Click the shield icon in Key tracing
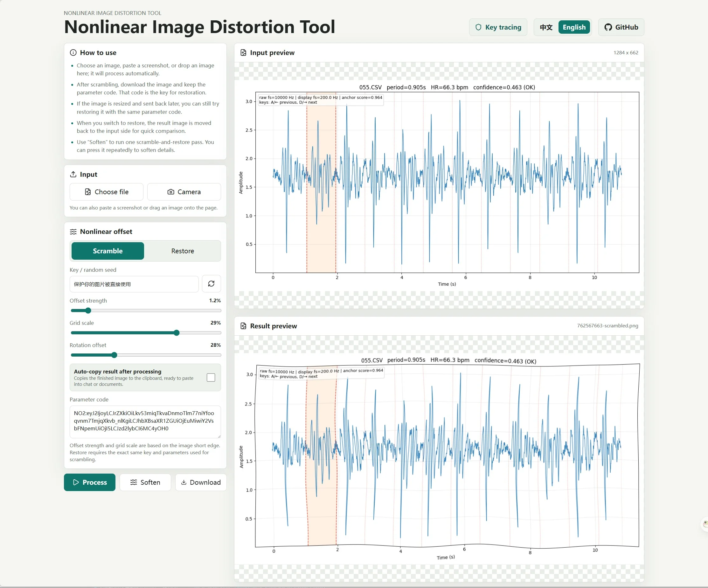 (x=478, y=27)
